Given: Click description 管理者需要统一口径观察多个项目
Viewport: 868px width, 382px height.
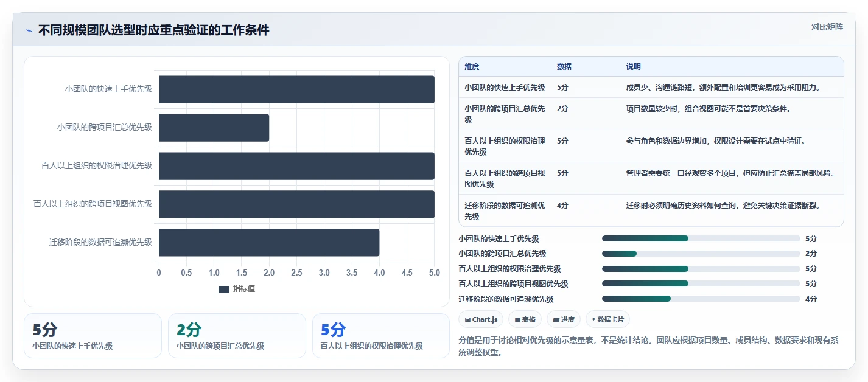Looking at the screenshot, I should [x=730, y=173].
